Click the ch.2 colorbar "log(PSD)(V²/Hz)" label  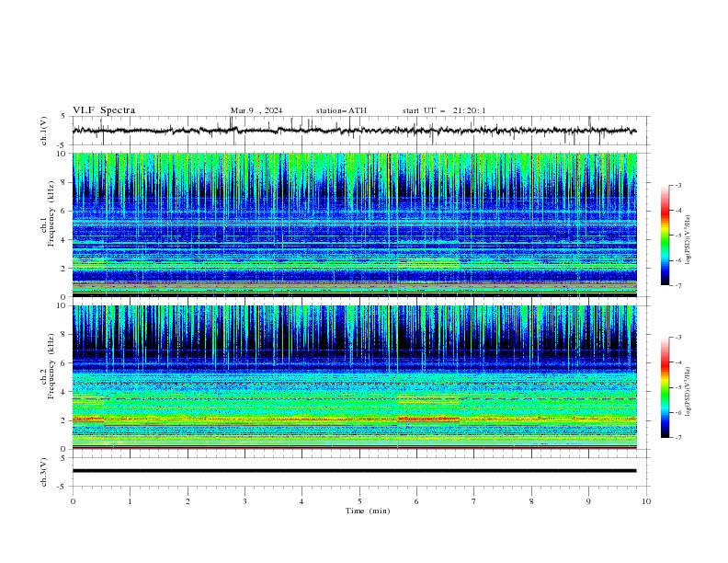(x=688, y=392)
